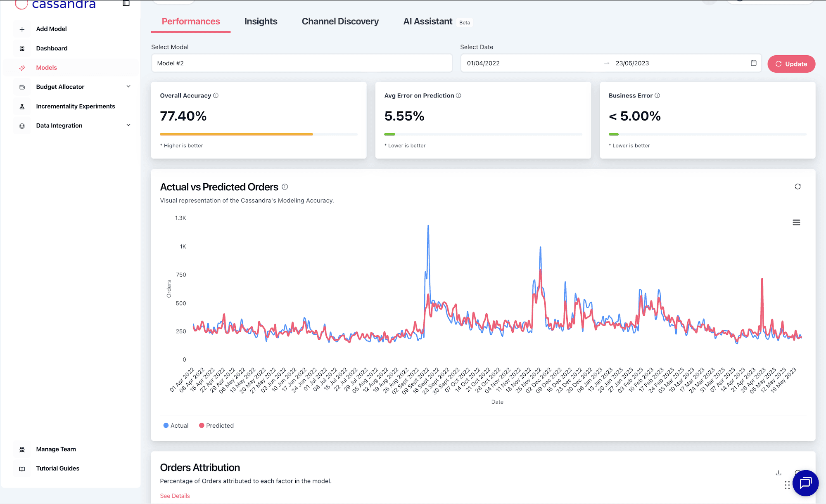
Task: Toggle the Predicted series in legend
Action: [216, 426]
